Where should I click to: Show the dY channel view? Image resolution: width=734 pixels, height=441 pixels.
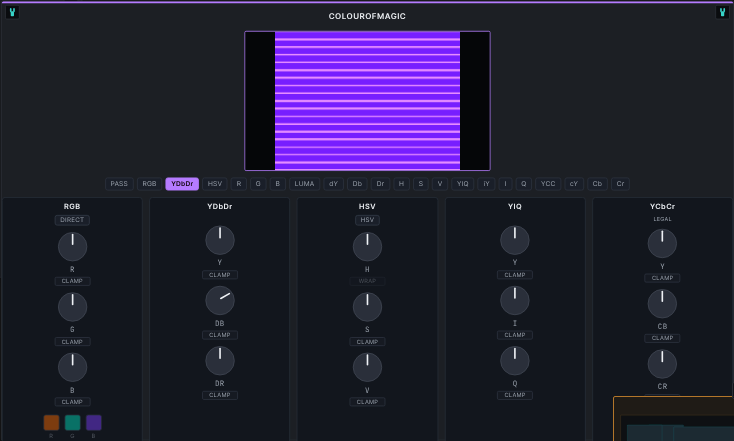click(x=333, y=184)
